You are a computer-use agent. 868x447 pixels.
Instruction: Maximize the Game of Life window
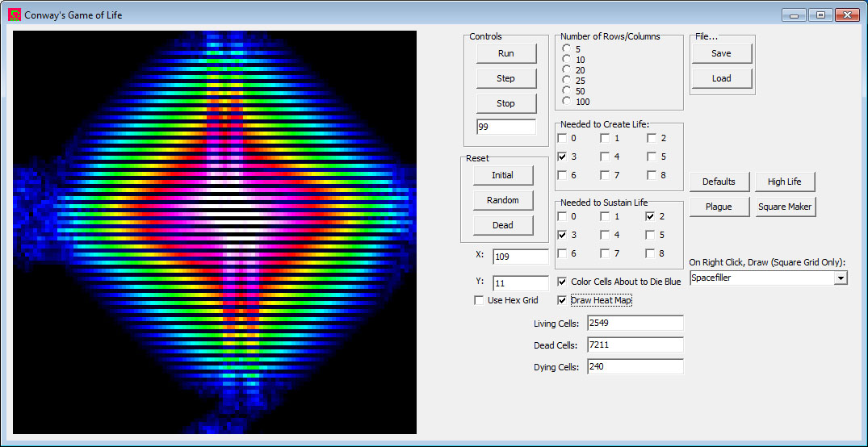820,15
